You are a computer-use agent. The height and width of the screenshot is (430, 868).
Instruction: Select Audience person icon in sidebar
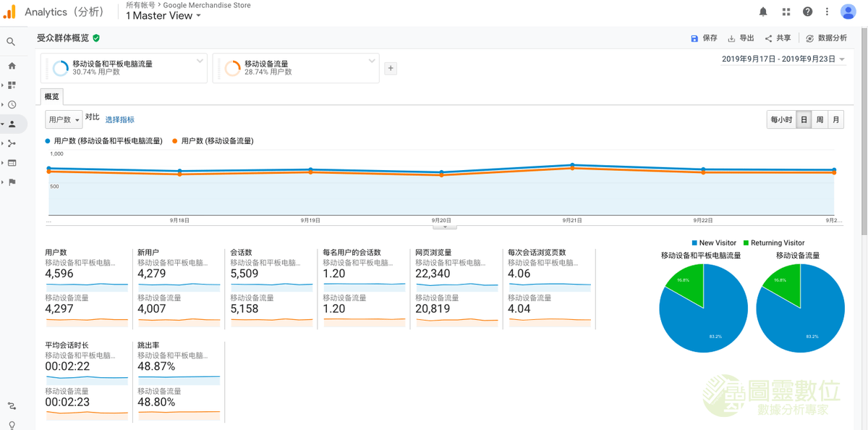[x=12, y=125]
